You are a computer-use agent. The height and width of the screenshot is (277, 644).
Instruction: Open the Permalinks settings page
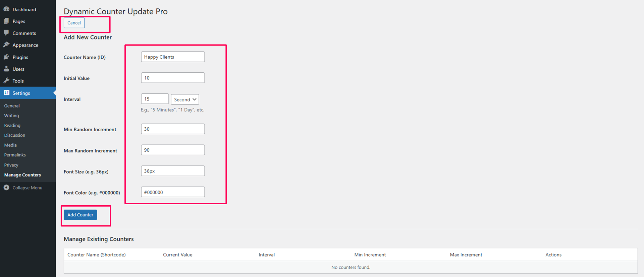[x=15, y=155]
